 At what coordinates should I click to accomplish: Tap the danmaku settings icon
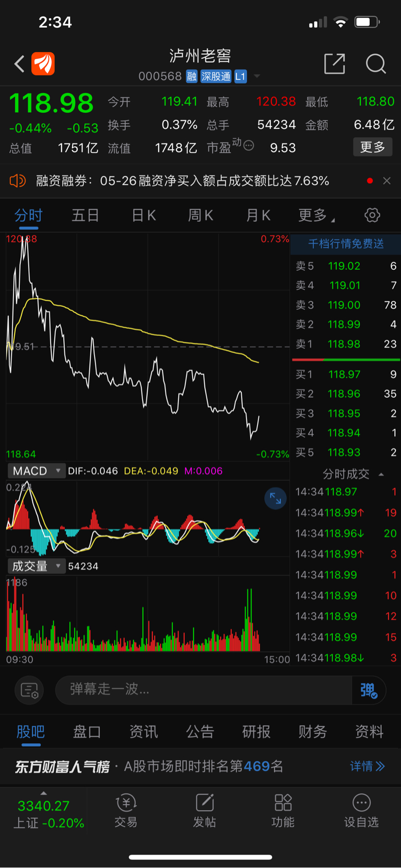[29, 690]
